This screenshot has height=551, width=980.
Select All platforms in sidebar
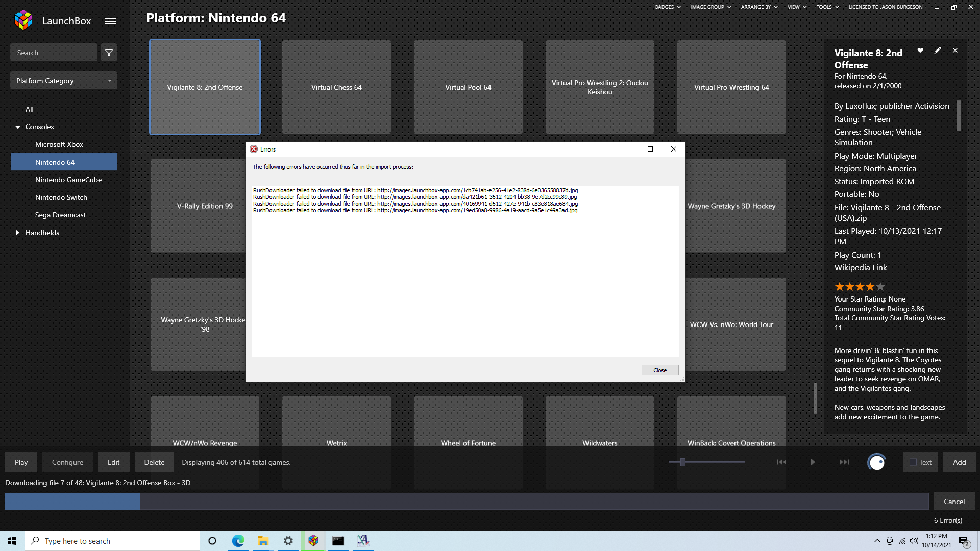tap(30, 109)
